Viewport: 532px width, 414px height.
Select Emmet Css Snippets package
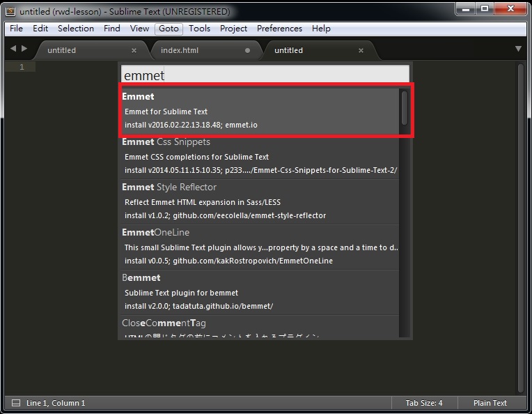[x=259, y=156]
